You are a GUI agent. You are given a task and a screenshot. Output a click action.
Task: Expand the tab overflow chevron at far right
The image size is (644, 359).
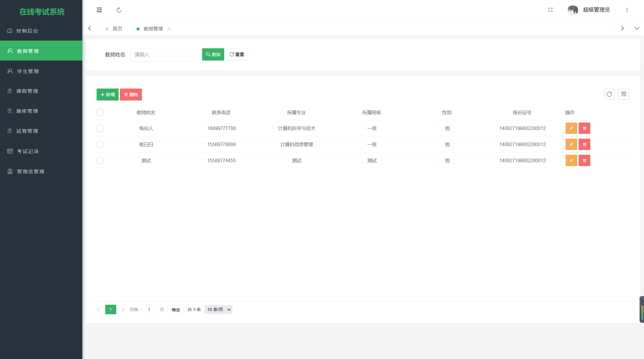(637, 28)
